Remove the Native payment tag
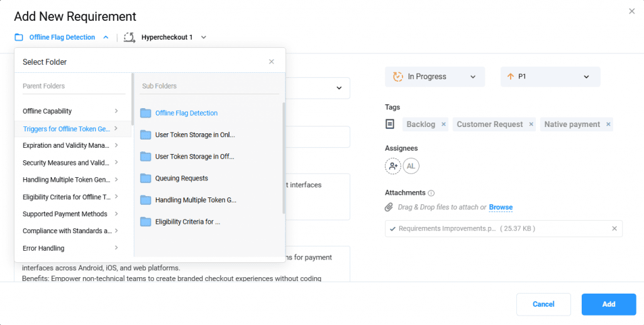Screen dimensions: 644x325 tap(608, 124)
